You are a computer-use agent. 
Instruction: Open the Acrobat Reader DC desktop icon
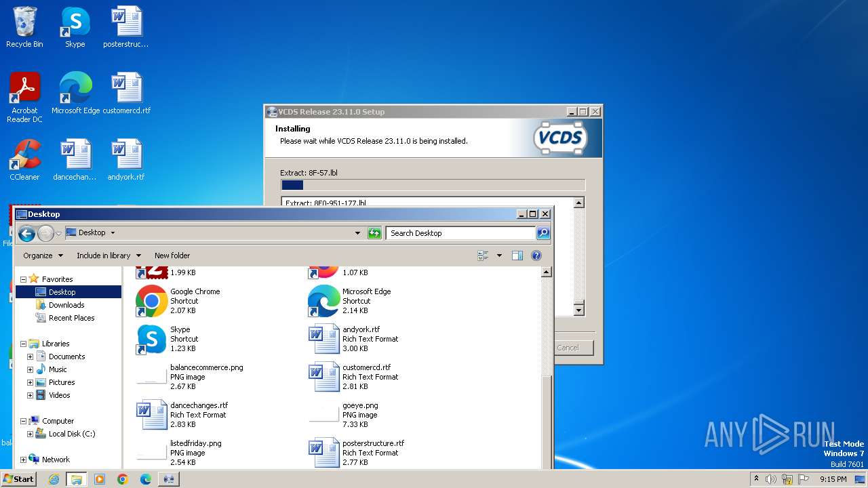coord(24,97)
